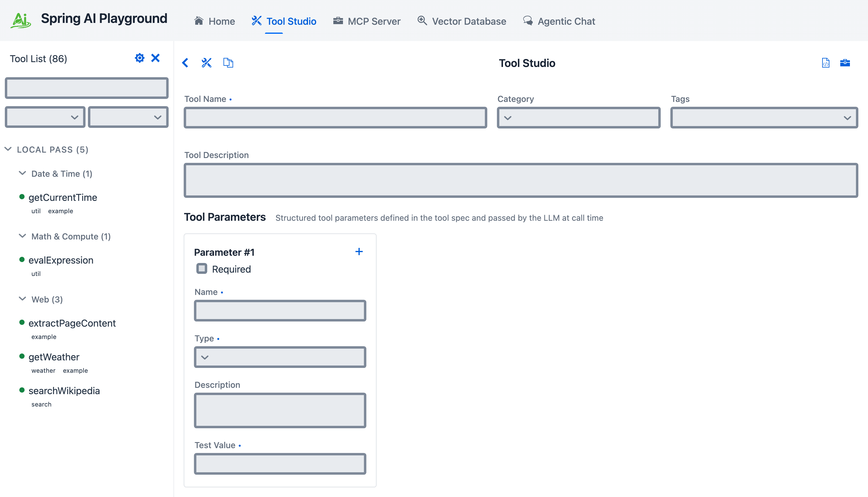Close the Tool List panel
This screenshot has height=497, width=868.
coord(156,58)
